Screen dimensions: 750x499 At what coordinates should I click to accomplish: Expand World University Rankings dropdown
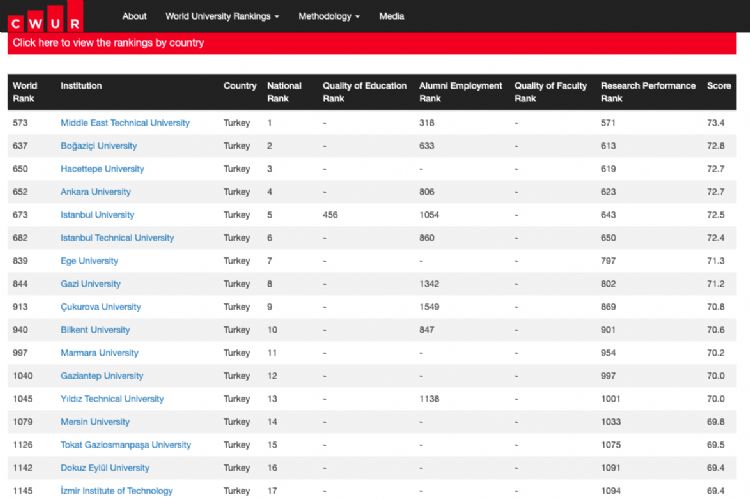pyautogui.click(x=222, y=16)
